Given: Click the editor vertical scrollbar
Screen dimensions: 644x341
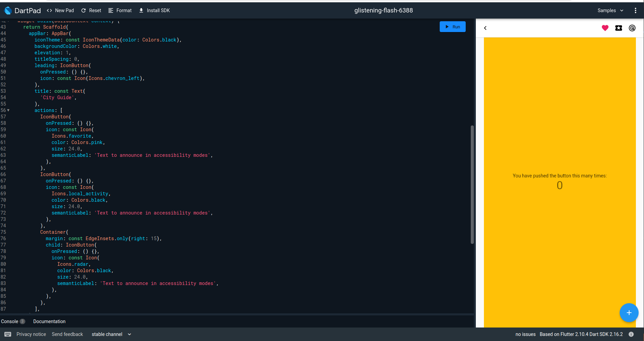Looking at the screenshot, I should pyautogui.click(x=472, y=184).
